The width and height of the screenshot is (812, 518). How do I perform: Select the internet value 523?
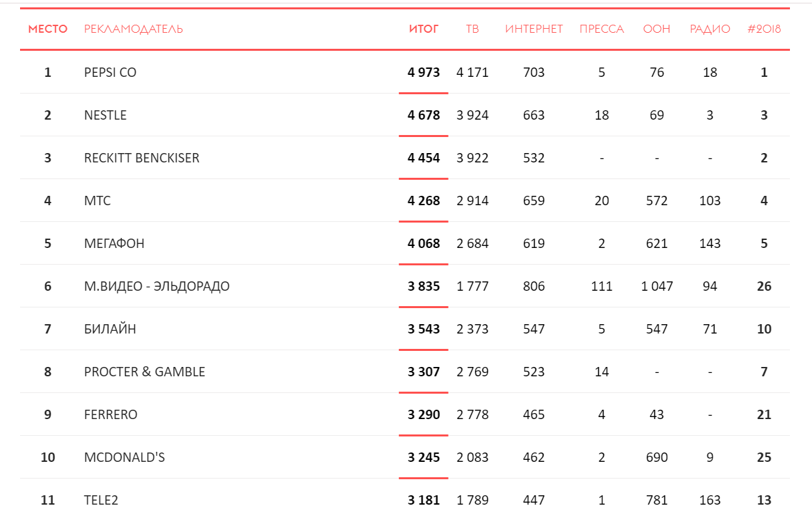pos(534,372)
